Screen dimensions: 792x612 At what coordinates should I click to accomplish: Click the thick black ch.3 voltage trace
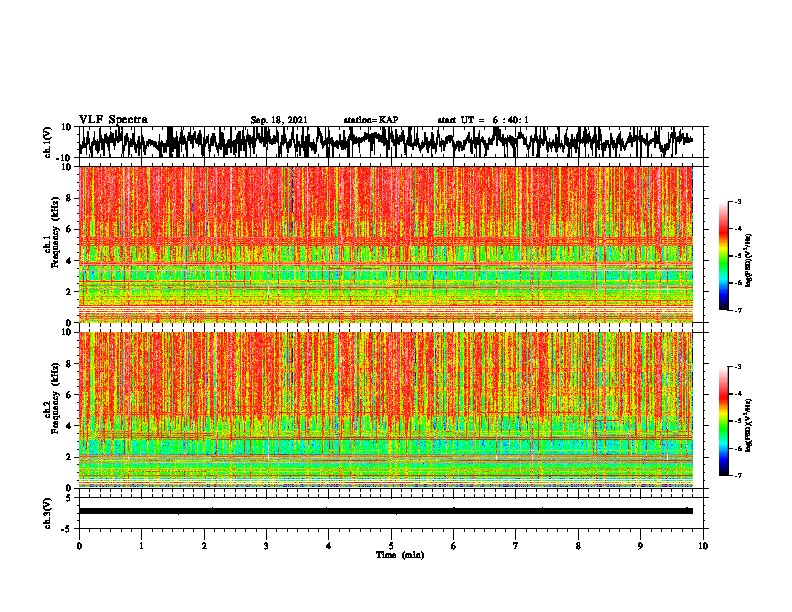(x=386, y=511)
